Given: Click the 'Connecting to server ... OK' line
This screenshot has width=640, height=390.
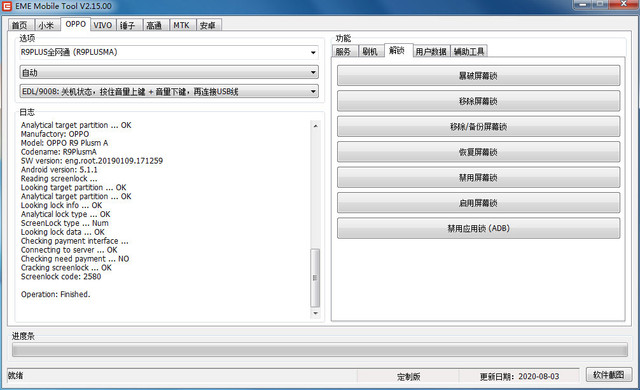Looking at the screenshot, I should [x=69, y=250].
